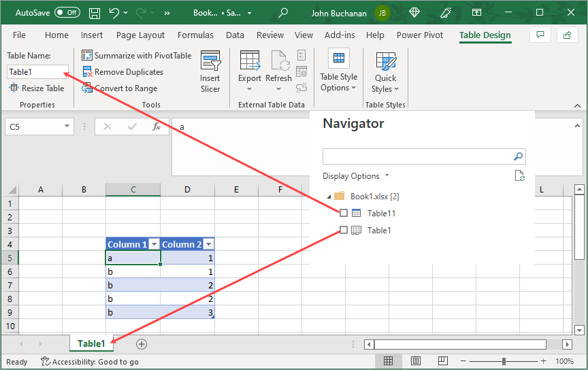The image size is (588, 370).
Task: Open the Column 2 filter dropdown
Action: point(209,244)
